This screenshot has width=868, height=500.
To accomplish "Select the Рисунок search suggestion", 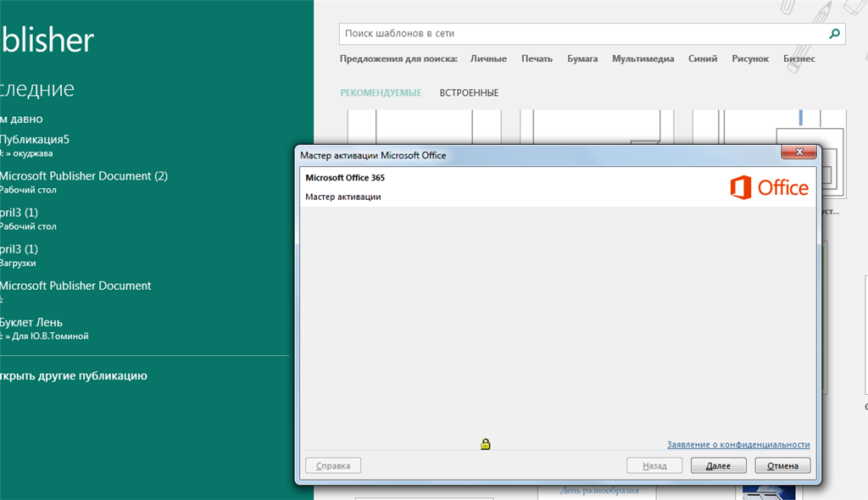I will coord(750,58).
